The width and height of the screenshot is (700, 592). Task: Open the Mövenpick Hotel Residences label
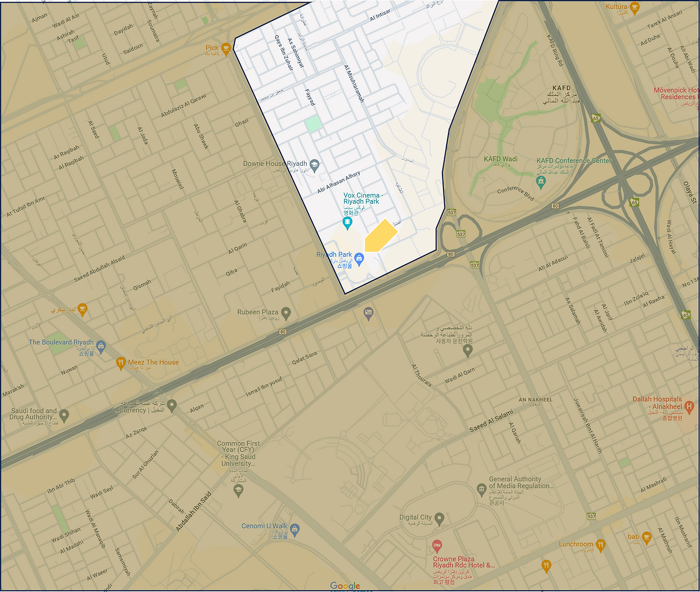point(676,94)
